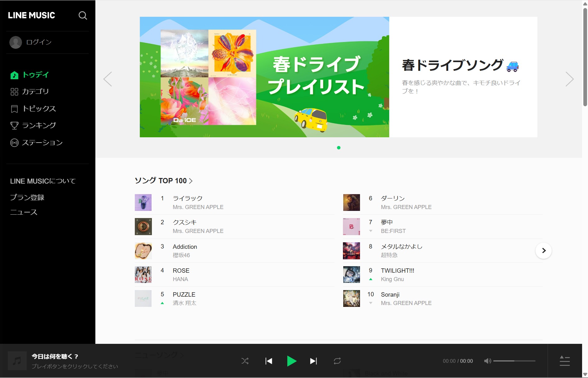Open artist HANA
Viewport: 588px width, 378px height.
click(x=180, y=279)
